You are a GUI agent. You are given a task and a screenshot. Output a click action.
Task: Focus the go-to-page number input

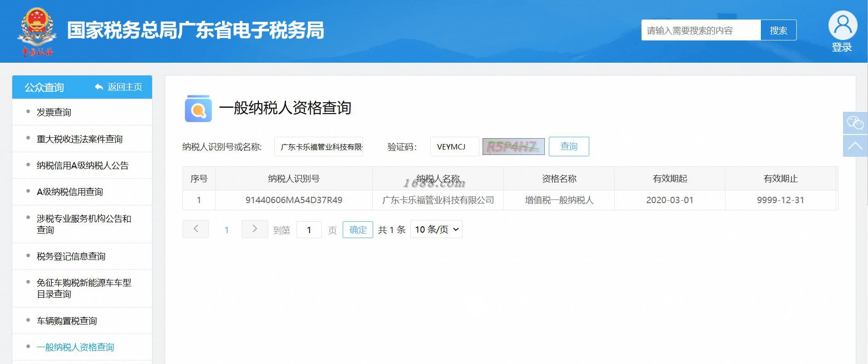pyautogui.click(x=309, y=230)
